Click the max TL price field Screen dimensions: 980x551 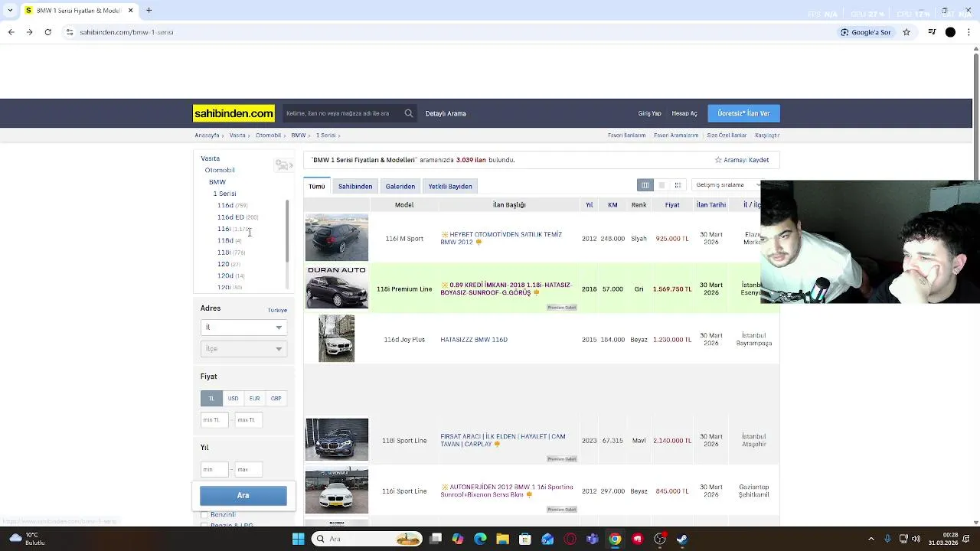pos(248,419)
